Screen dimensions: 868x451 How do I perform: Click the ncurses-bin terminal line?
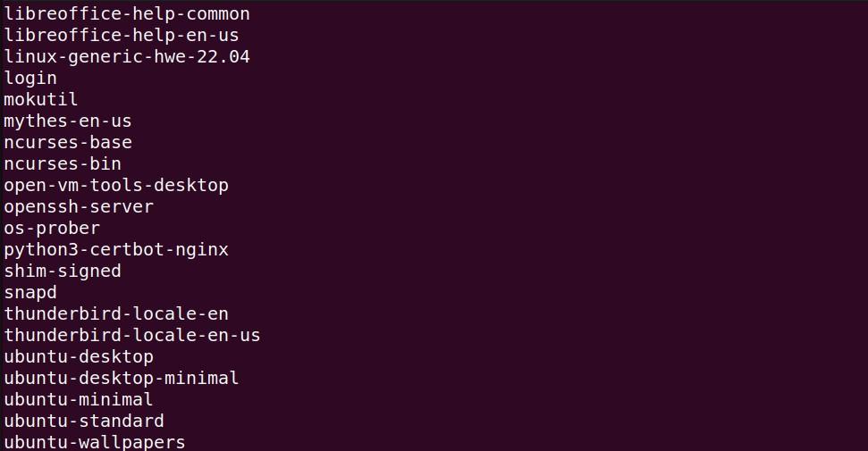point(63,164)
